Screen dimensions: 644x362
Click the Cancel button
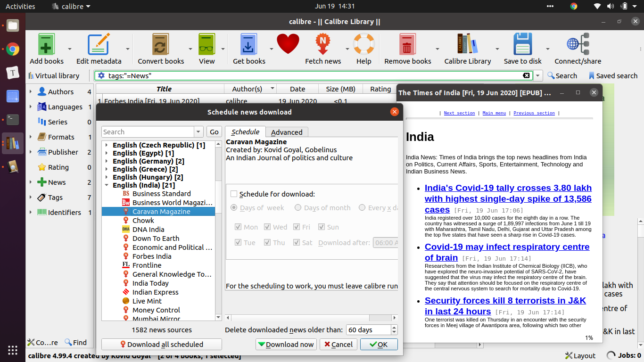(338, 344)
